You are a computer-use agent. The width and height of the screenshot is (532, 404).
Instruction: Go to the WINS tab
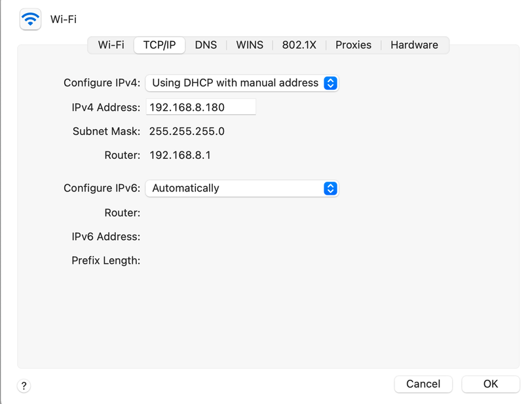(x=250, y=45)
